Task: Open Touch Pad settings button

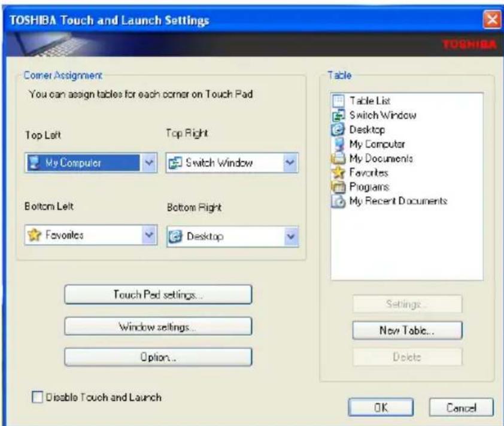Action: 158,294
